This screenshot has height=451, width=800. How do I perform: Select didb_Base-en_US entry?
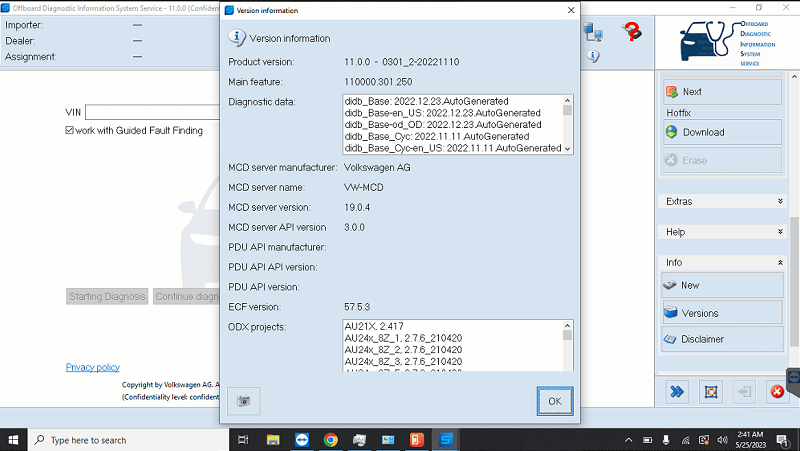pos(442,113)
